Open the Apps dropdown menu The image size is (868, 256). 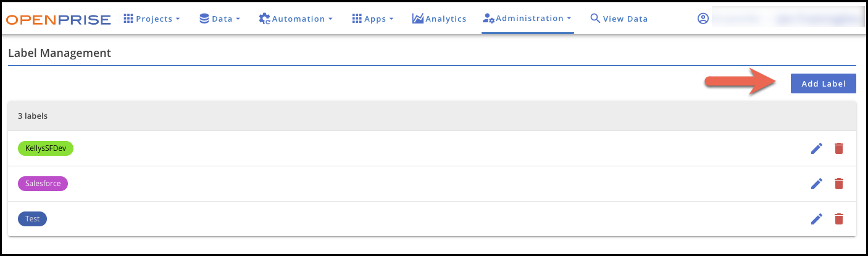pos(373,19)
